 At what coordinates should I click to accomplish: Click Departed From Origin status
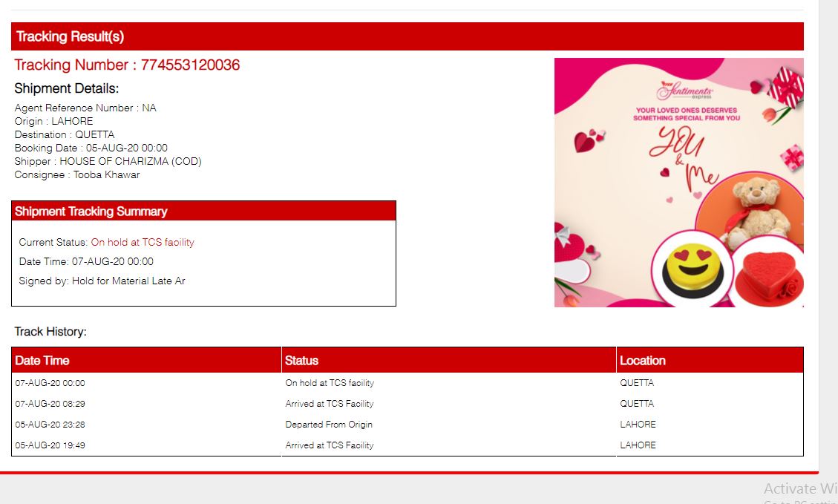point(329,425)
